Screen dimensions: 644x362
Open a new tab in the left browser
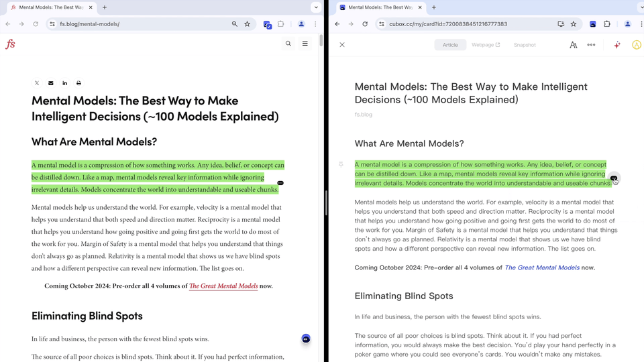click(105, 7)
